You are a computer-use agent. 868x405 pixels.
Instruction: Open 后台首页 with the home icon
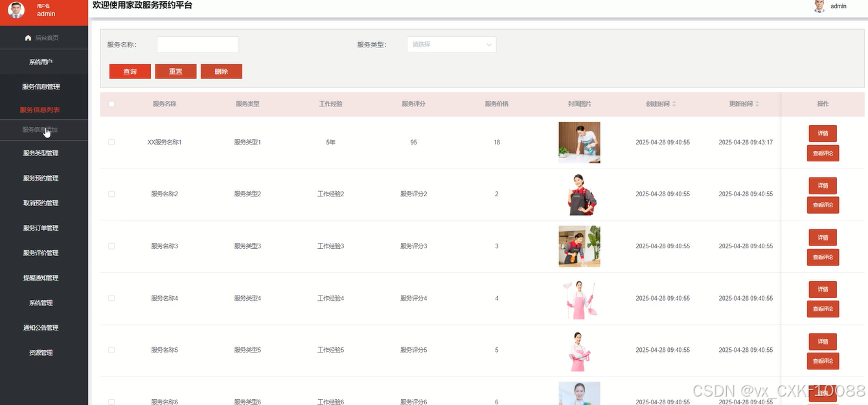[43, 38]
